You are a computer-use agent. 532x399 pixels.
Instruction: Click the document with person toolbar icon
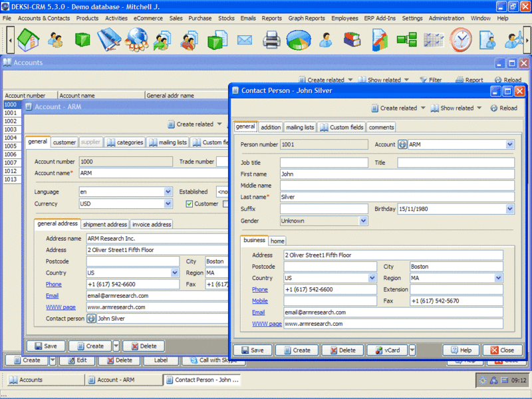pos(487,40)
